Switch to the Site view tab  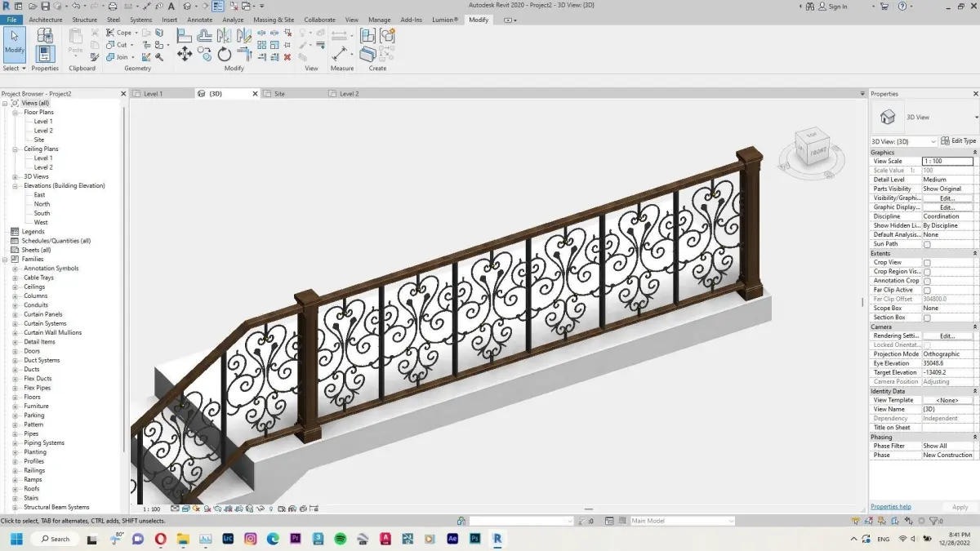click(x=279, y=94)
